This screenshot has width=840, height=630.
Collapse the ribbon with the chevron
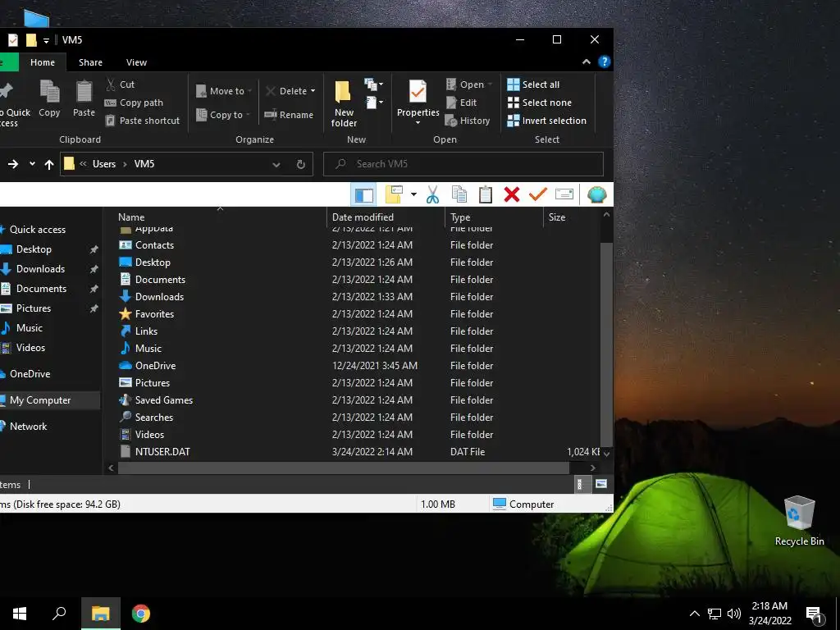587,62
